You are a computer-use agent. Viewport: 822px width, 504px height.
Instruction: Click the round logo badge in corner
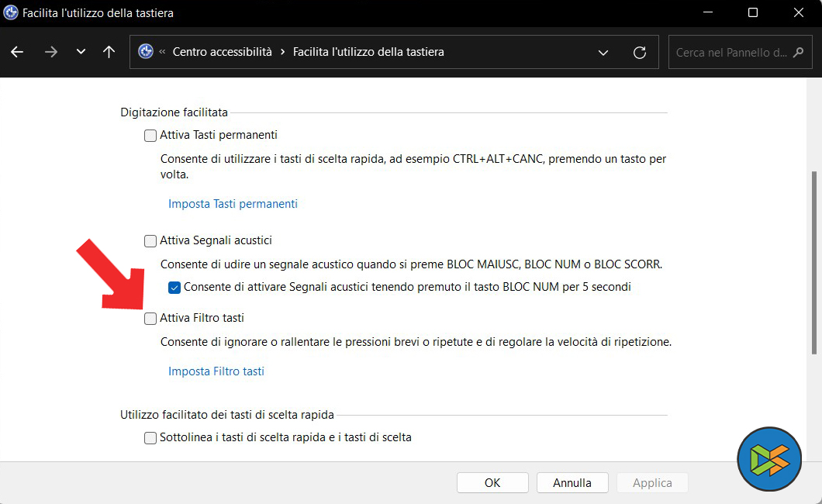click(x=768, y=458)
